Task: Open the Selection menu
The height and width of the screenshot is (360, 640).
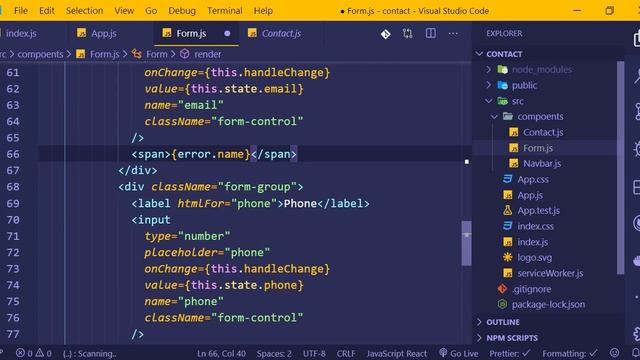Action: tap(84, 11)
